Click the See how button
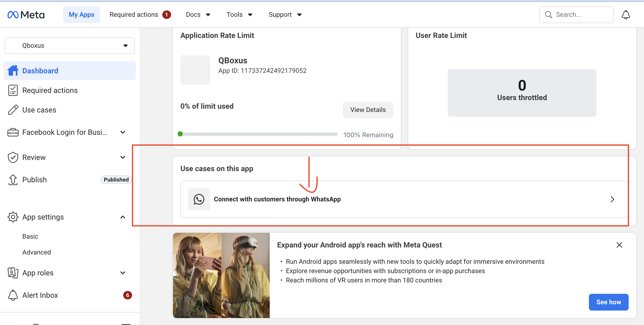This screenshot has height=325, width=644. pyautogui.click(x=608, y=302)
